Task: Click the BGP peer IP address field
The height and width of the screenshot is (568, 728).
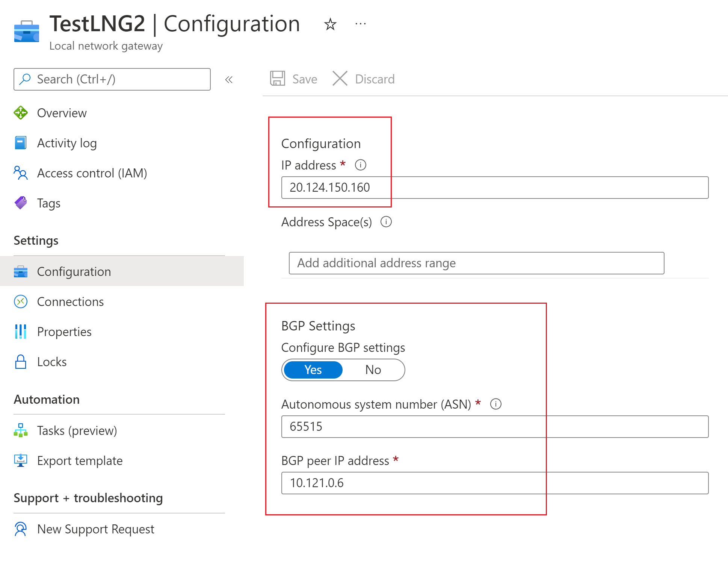Action: [x=495, y=483]
